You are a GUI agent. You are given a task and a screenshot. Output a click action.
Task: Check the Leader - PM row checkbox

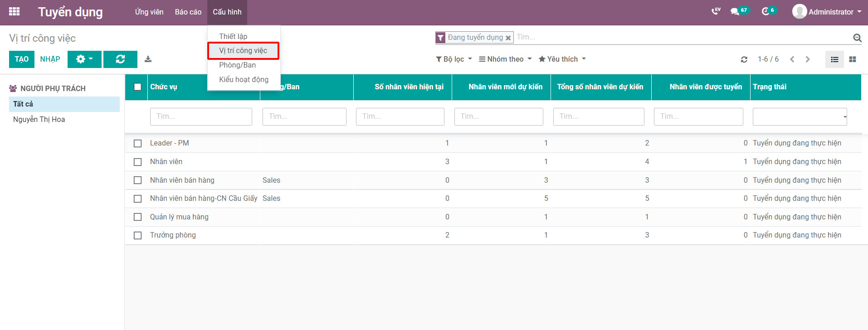137,143
